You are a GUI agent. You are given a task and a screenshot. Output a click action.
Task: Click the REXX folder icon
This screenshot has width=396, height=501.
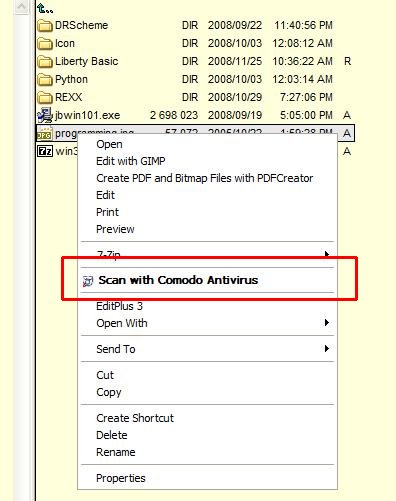click(45, 97)
